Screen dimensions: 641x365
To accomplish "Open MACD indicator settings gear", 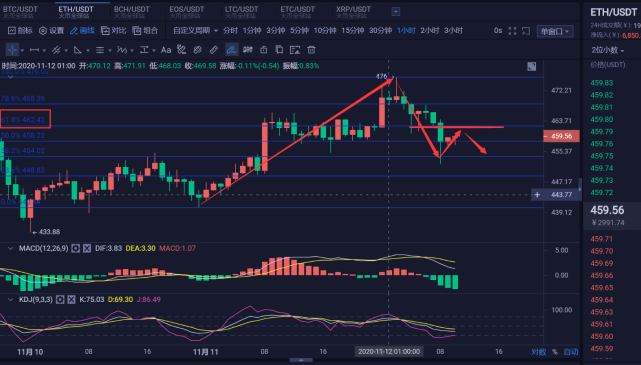I will pos(76,248).
